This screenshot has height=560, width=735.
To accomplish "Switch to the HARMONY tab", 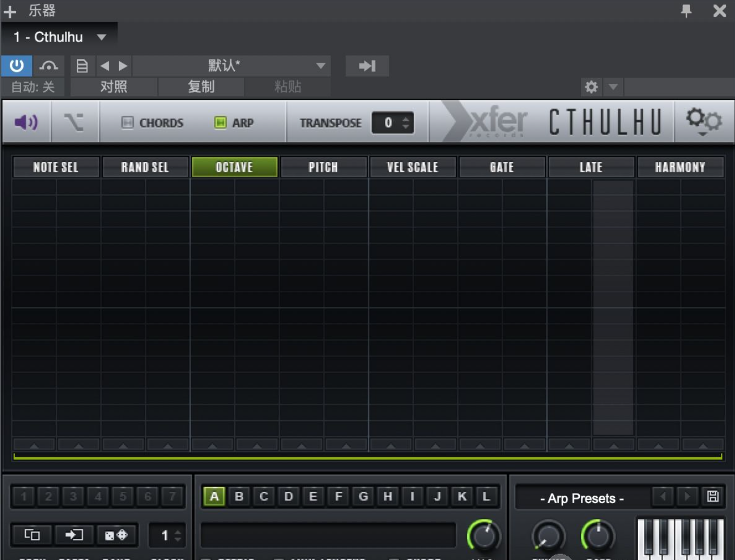I will (x=680, y=167).
